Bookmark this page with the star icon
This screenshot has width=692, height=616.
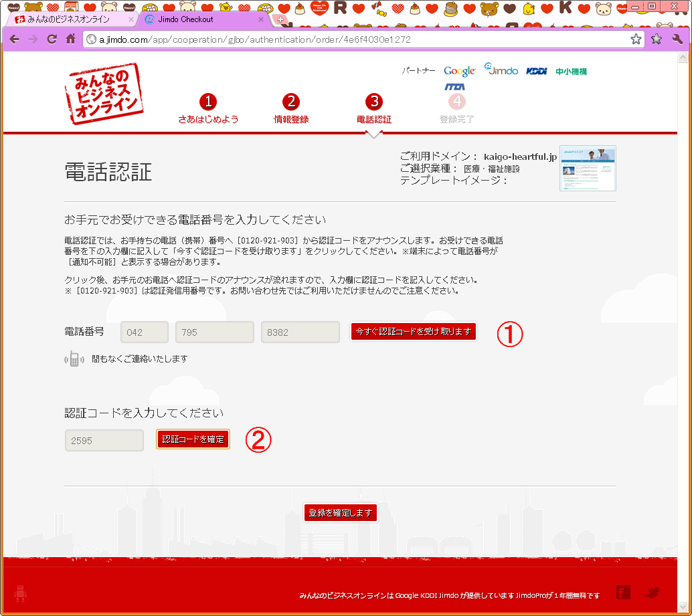636,39
